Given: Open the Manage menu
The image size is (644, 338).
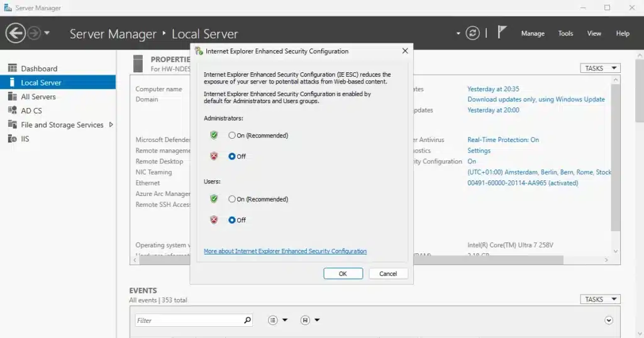Looking at the screenshot, I should coord(532,33).
